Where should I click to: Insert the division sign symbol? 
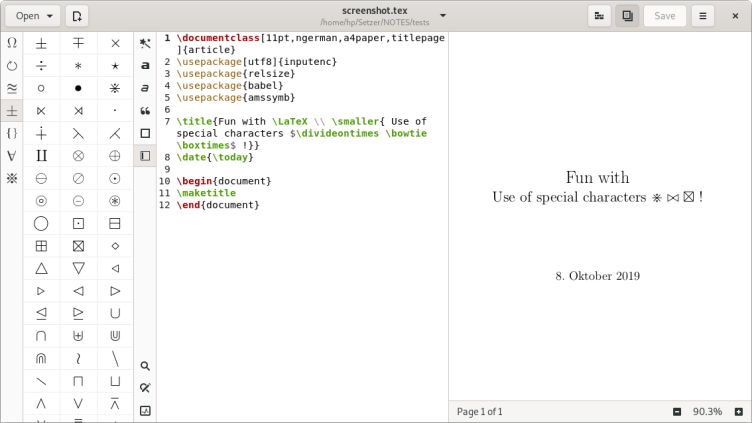pos(41,66)
